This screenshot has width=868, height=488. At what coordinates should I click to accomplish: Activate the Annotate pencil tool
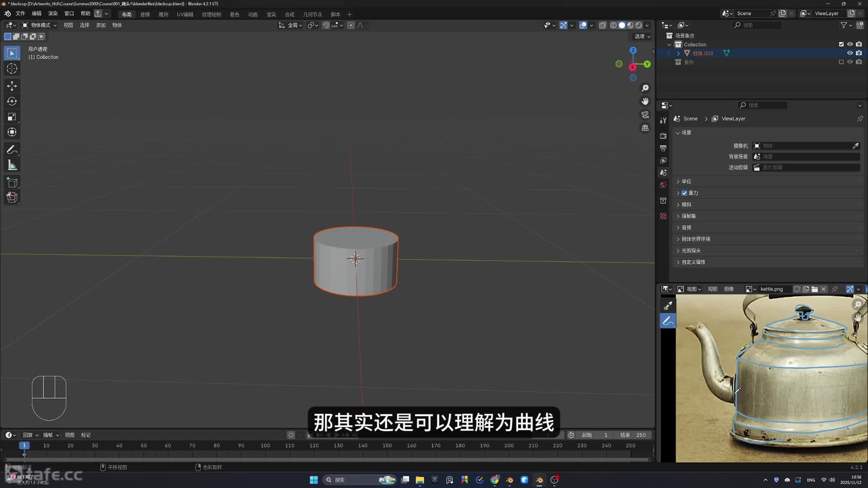[12, 150]
